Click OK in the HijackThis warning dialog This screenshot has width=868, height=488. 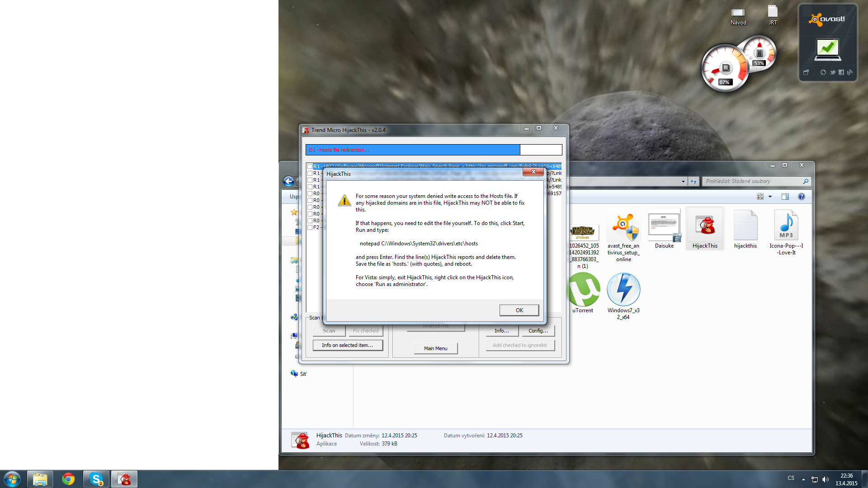click(x=519, y=310)
